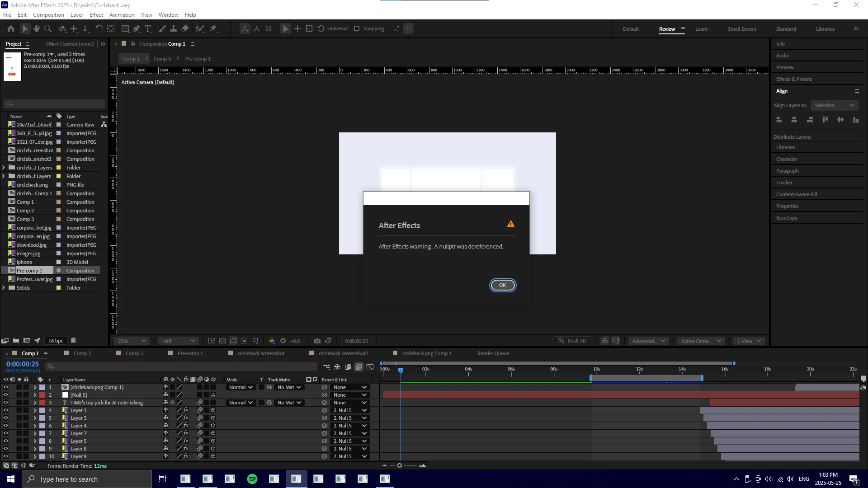The height and width of the screenshot is (488, 868).
Task: Select the Type tool
Action: click(148, 28)
